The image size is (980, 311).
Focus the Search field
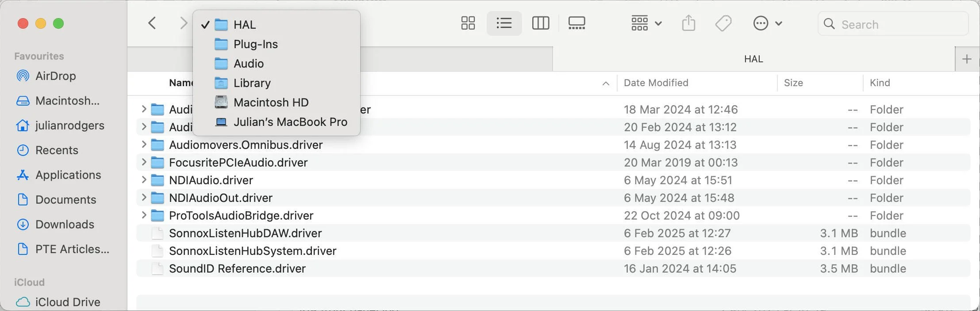click(893, 24)
